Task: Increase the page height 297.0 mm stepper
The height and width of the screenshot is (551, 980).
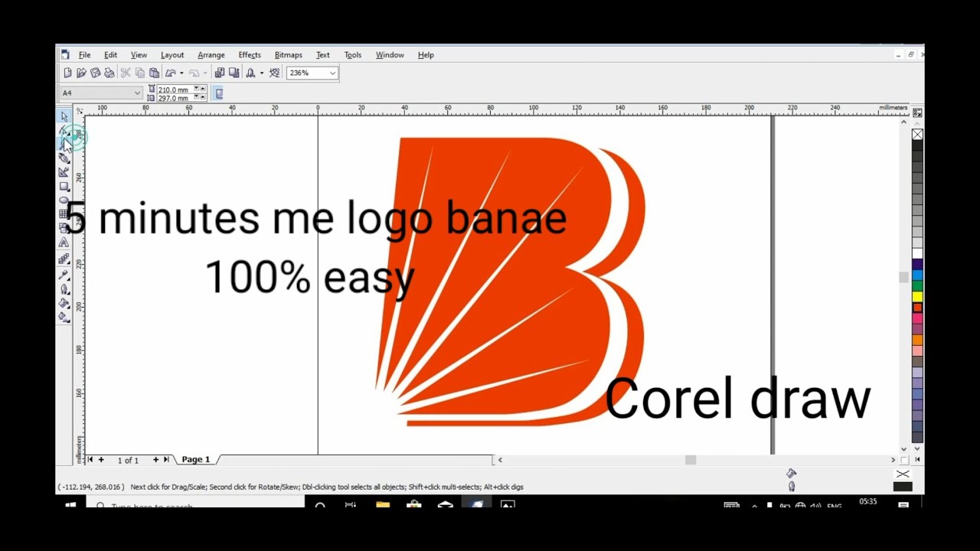Action: pyautogui.click(x=203, y=97)
